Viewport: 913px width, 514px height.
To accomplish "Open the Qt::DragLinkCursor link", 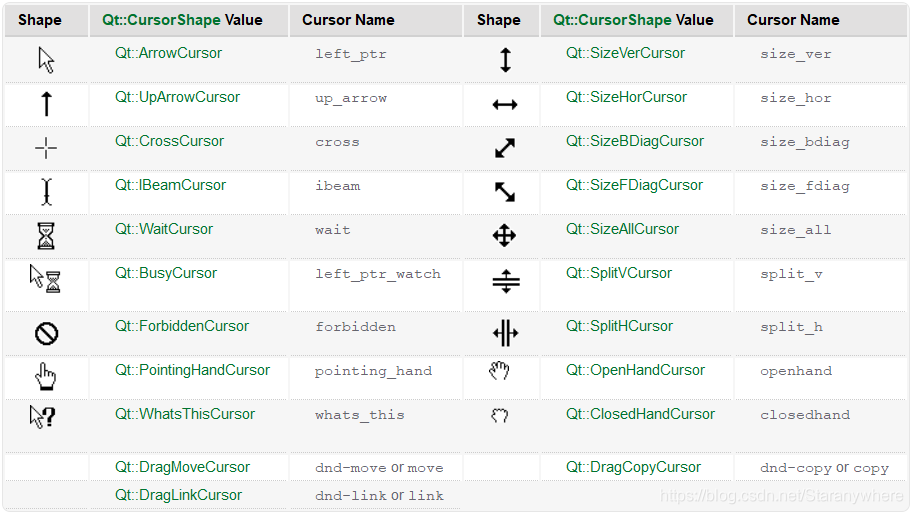I will click(178, 495).
